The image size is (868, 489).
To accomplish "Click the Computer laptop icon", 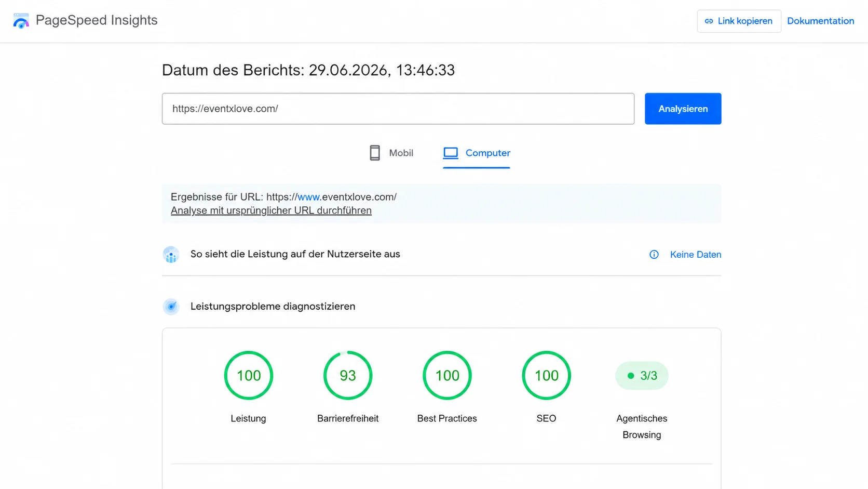I will click(x=451, y=153).
